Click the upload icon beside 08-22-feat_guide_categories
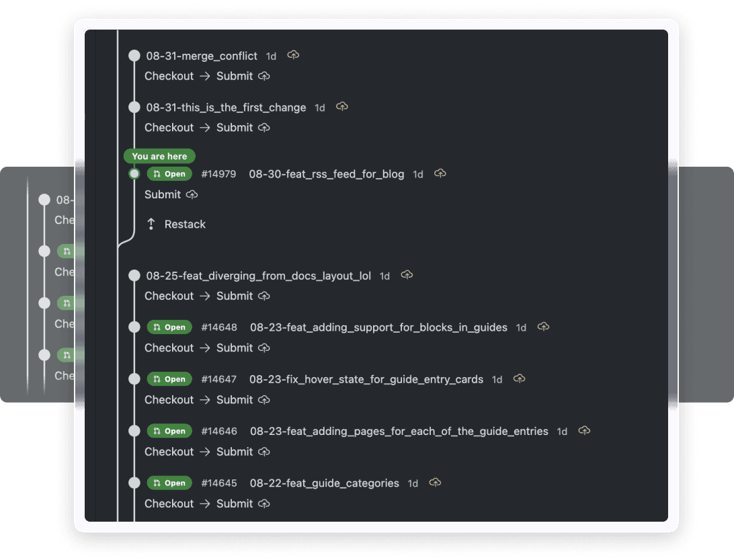 435,483
